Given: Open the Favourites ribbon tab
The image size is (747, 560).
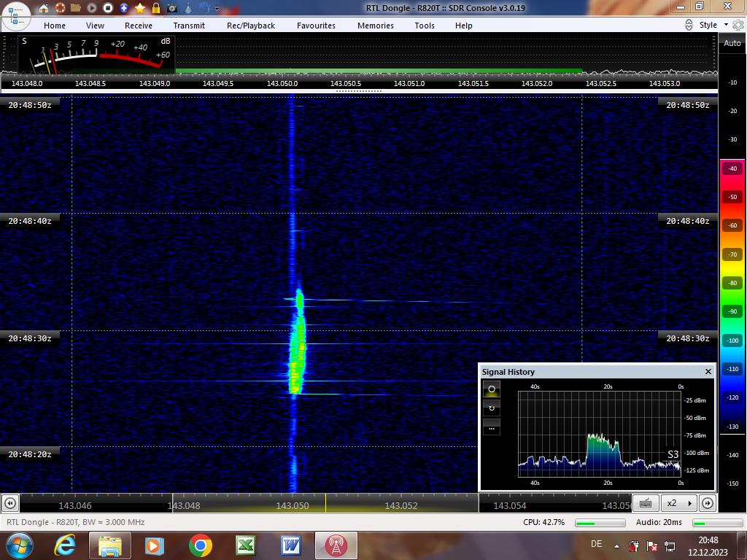Looking at the screenshot, I should pos(316,26).
